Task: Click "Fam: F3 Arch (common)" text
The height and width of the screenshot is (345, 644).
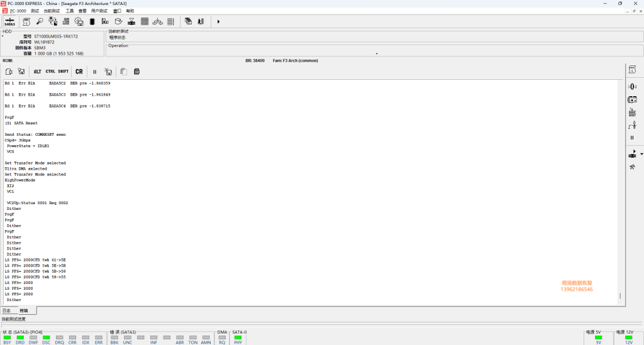Action: pyautogui.click(x=296, y=61)
